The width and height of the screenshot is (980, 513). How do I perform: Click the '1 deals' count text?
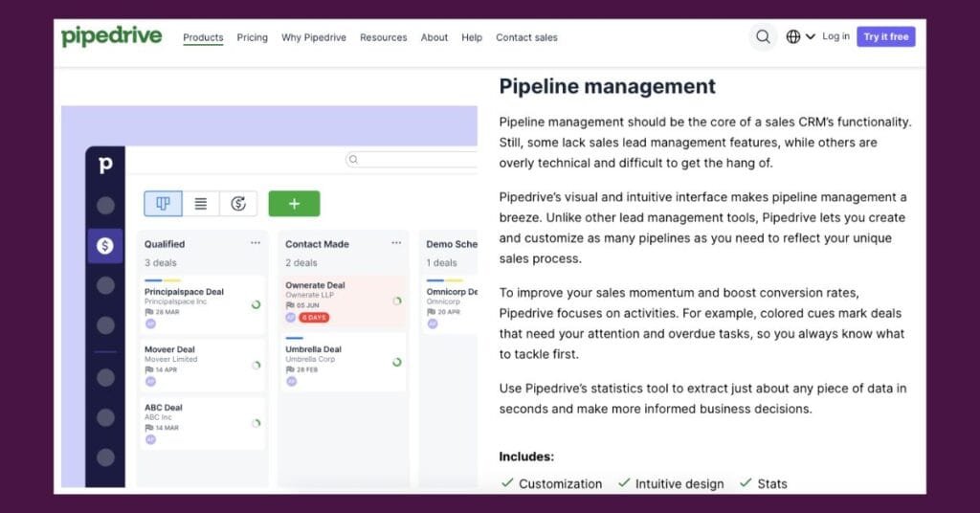click(442, 263)
